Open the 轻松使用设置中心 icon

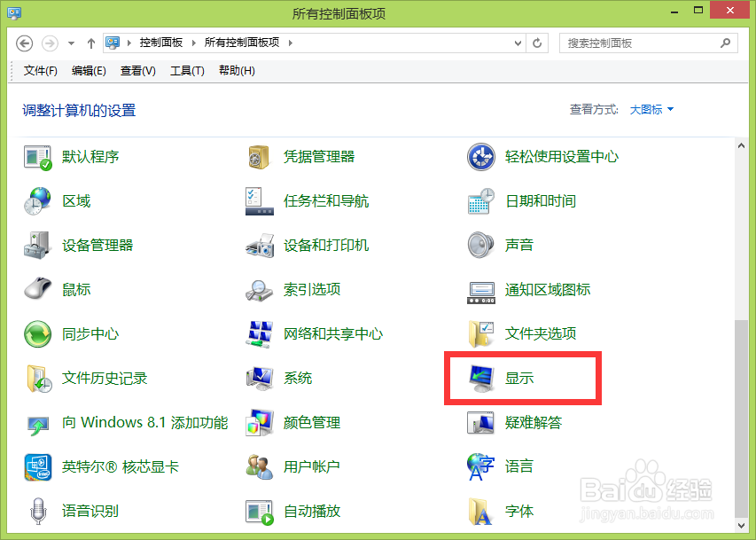pos(480,157)
